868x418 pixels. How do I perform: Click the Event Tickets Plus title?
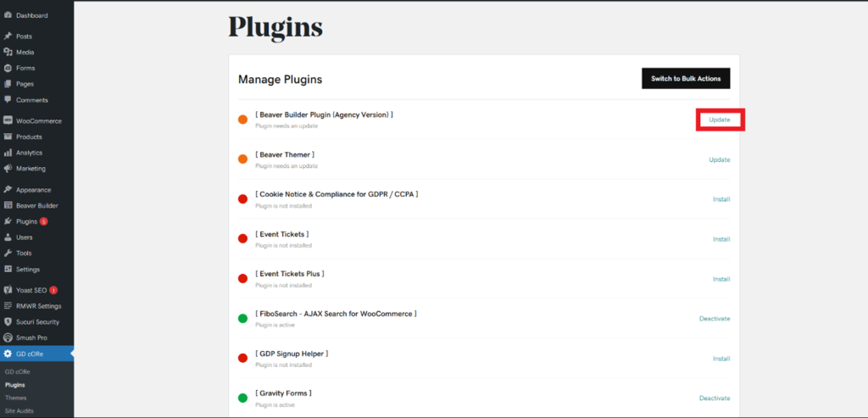click(290, 274)
